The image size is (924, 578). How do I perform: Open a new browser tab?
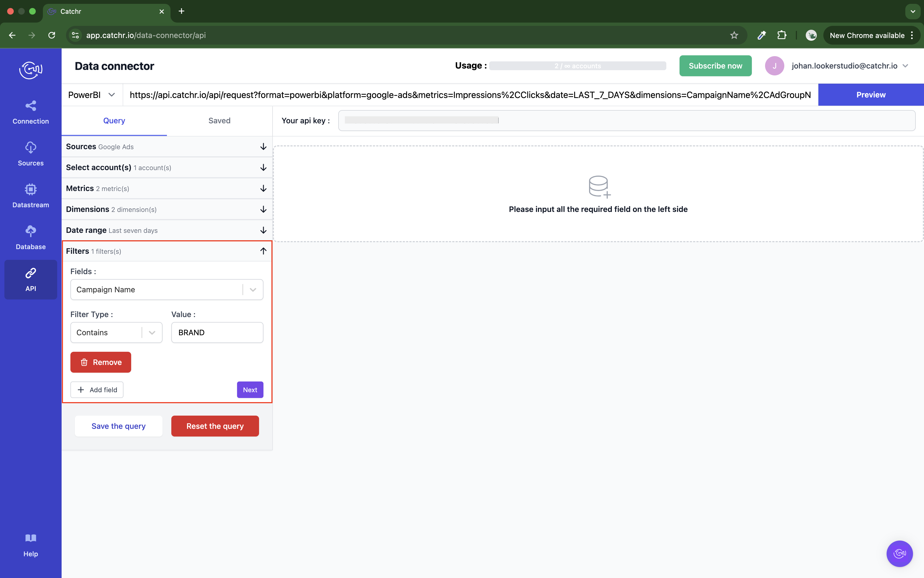point(182,11)
